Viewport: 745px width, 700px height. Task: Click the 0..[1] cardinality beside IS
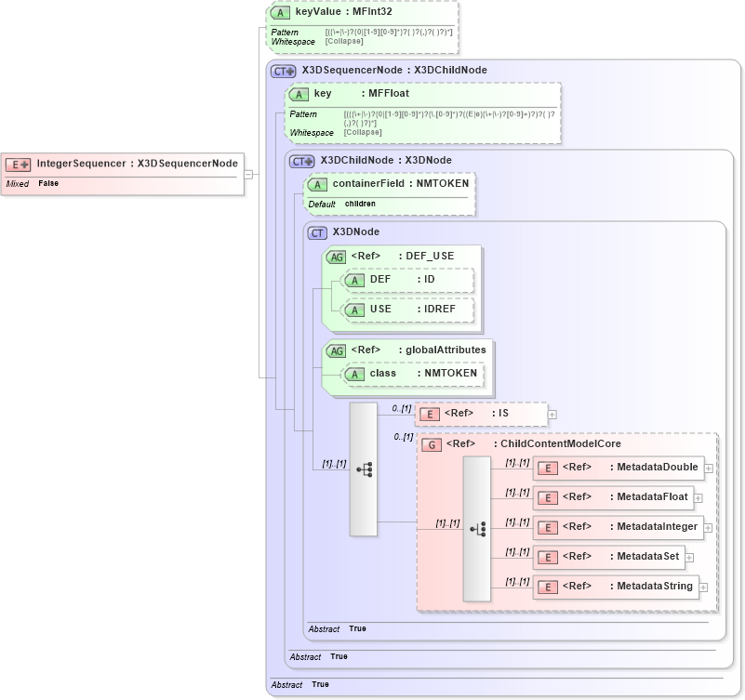[x=402, y=408]
